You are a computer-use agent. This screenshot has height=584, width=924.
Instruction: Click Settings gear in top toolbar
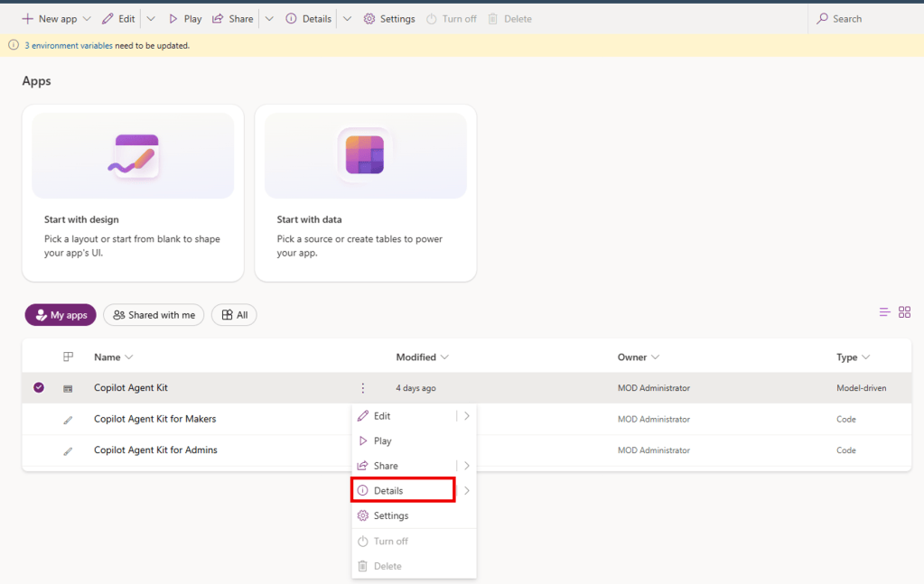pos(369,19)
